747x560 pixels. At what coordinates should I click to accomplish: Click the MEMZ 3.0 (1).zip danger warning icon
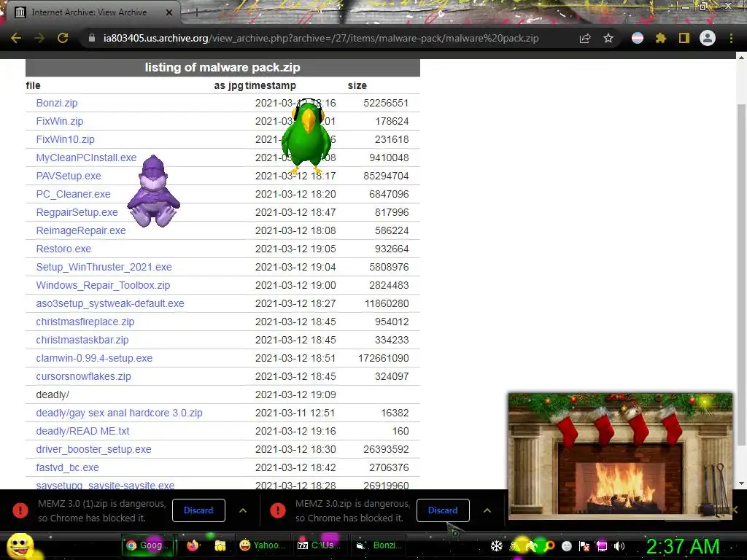tap(20, 510)
